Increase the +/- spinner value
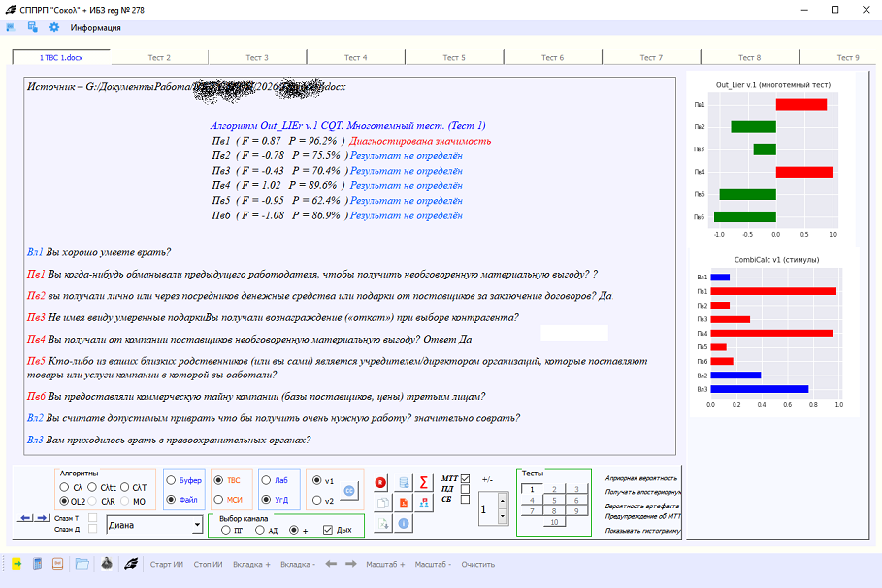882x588 pixels. [x=501, y=501]
